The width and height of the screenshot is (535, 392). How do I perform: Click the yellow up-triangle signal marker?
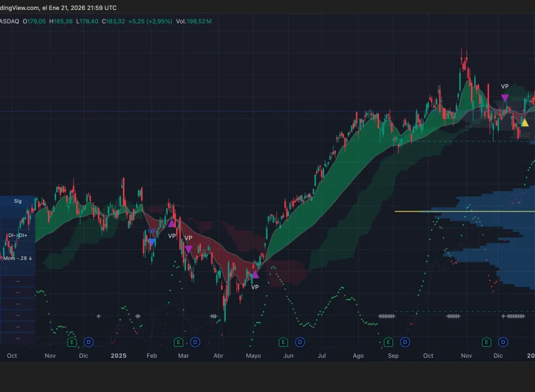click(x=524, y=123)
